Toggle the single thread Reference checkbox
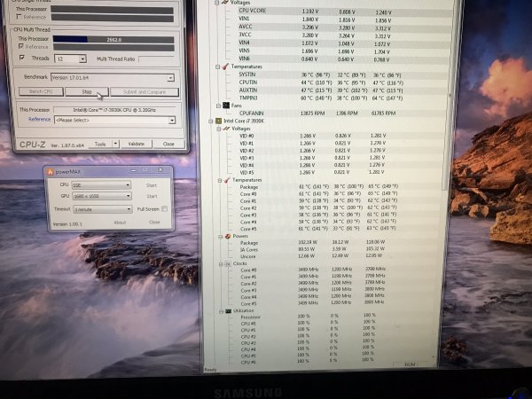Image resolution: width=532 pixels, height=399 pixels. tap(19, 17)
